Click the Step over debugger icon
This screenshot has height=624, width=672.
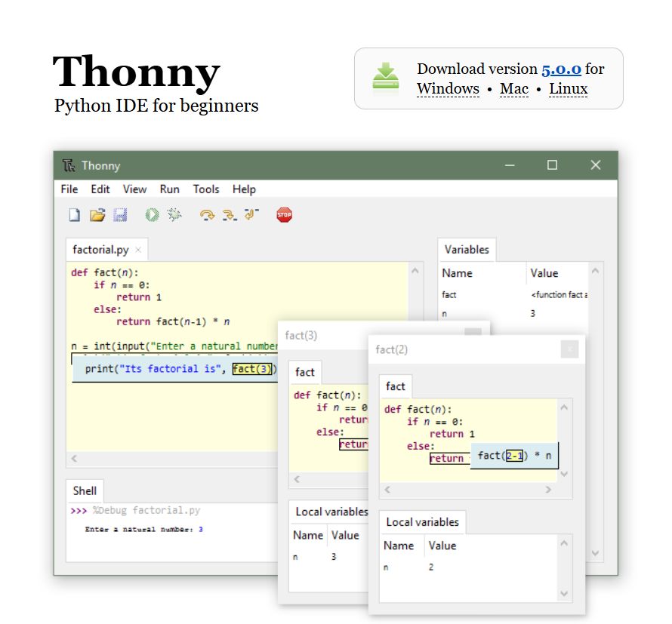208,214
